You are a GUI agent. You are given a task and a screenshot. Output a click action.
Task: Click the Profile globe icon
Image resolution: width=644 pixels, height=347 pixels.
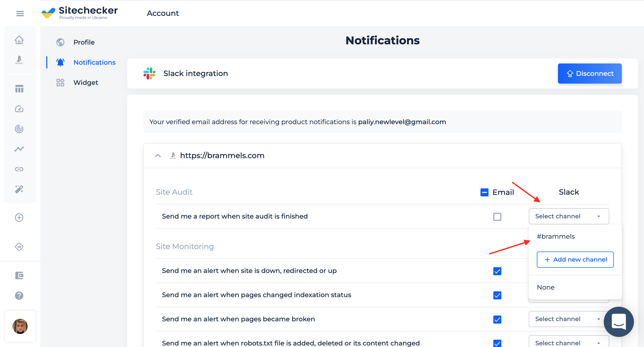point(60,42)
